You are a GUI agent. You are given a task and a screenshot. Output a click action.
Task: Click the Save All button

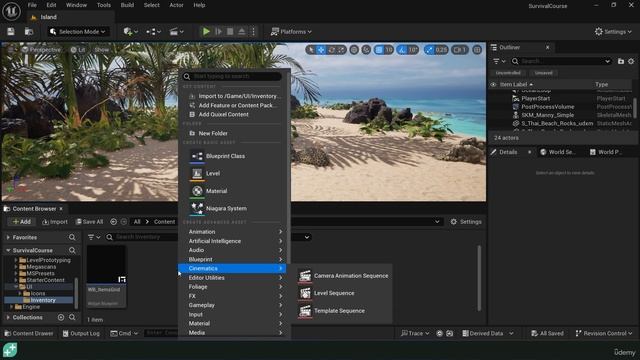point(89,222)
